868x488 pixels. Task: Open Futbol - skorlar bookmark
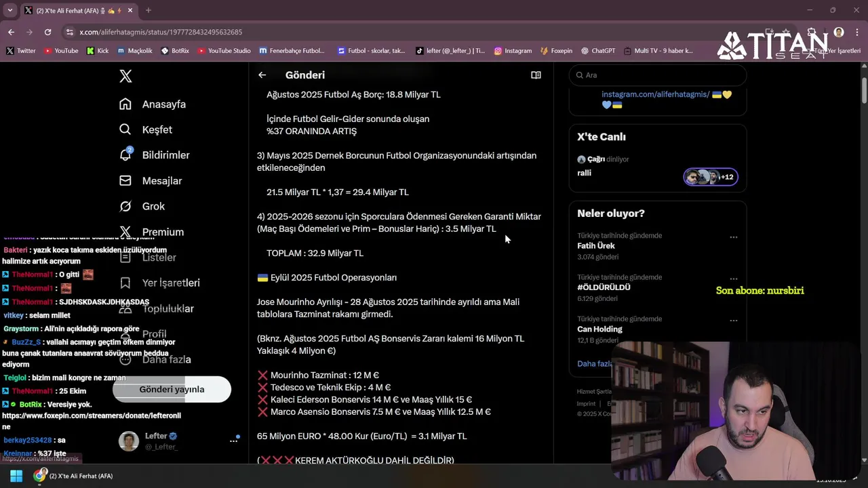click(x=370, y=51)
